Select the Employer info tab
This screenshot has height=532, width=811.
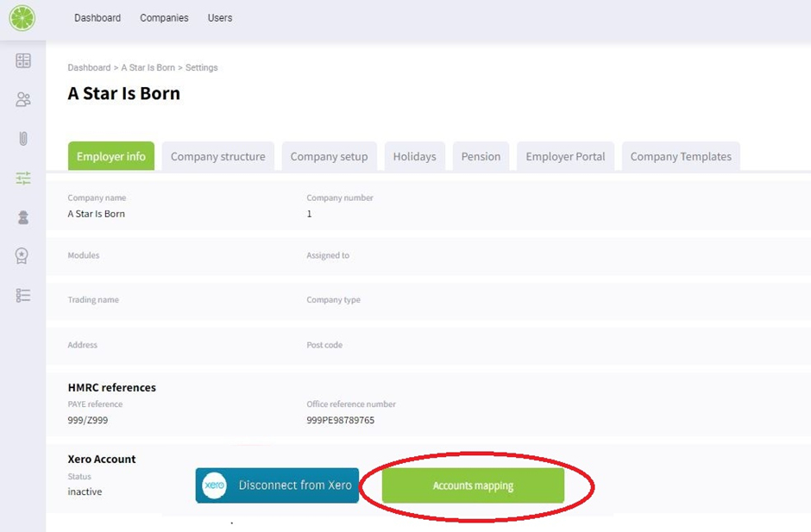click(111, 156)
